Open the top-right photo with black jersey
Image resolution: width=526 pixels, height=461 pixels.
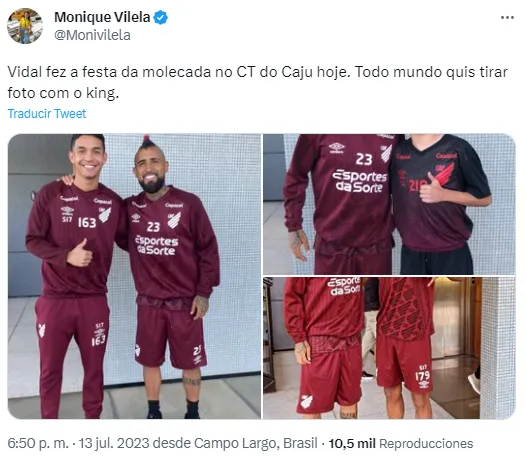click(389, 204)
